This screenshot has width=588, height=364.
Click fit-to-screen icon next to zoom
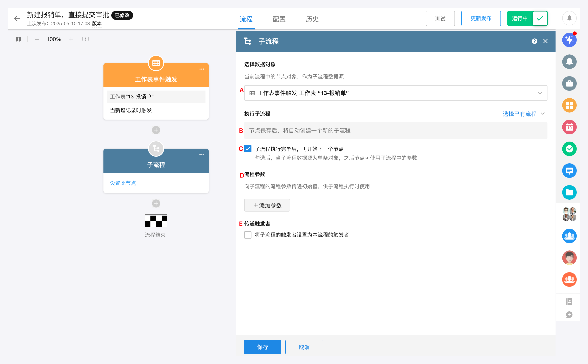click(85, 39)
